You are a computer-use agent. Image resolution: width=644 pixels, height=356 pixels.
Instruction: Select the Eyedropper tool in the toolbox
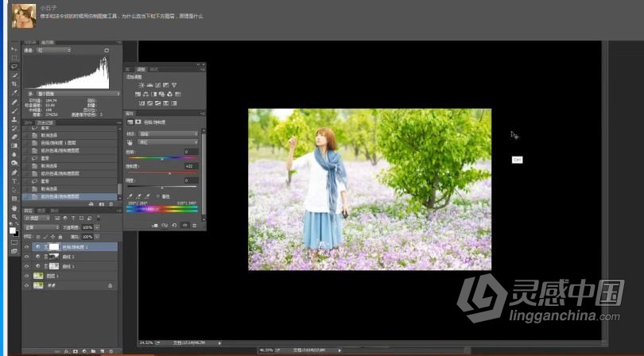[15, 92]
